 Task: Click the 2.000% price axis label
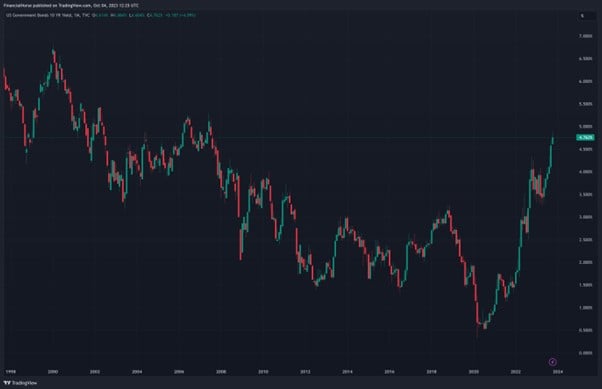[x=585, y=263]
